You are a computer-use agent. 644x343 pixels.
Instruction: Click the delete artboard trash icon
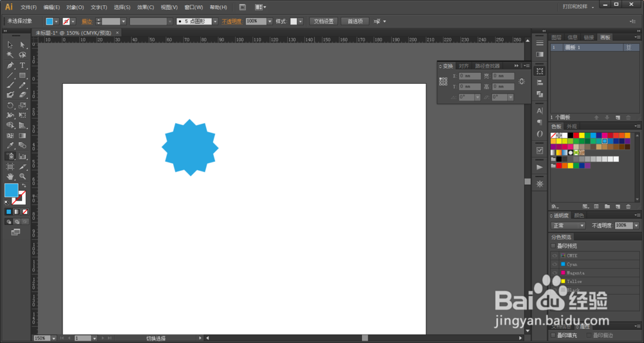point(628,117)
